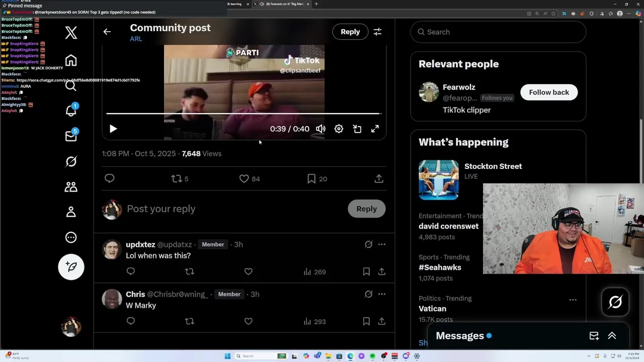Seek on the video progress bar
The height and width of the screenshot is (362, 644).
click(x=244, y=114)
